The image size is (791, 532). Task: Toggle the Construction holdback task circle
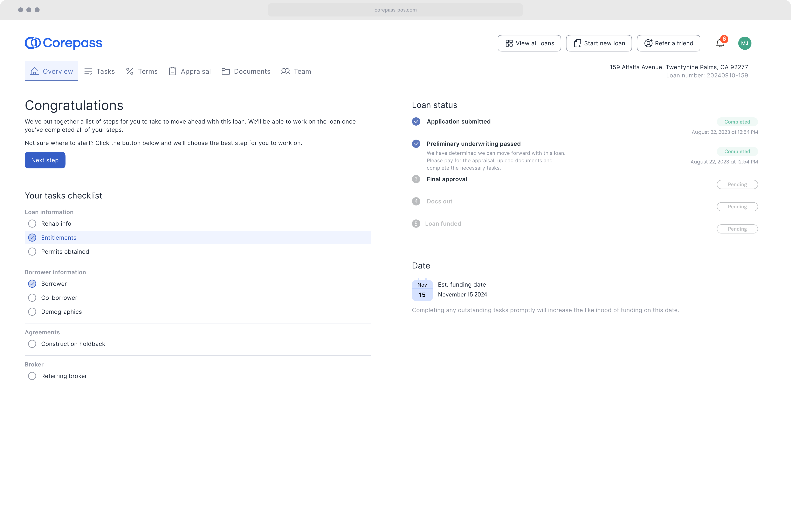32,344
